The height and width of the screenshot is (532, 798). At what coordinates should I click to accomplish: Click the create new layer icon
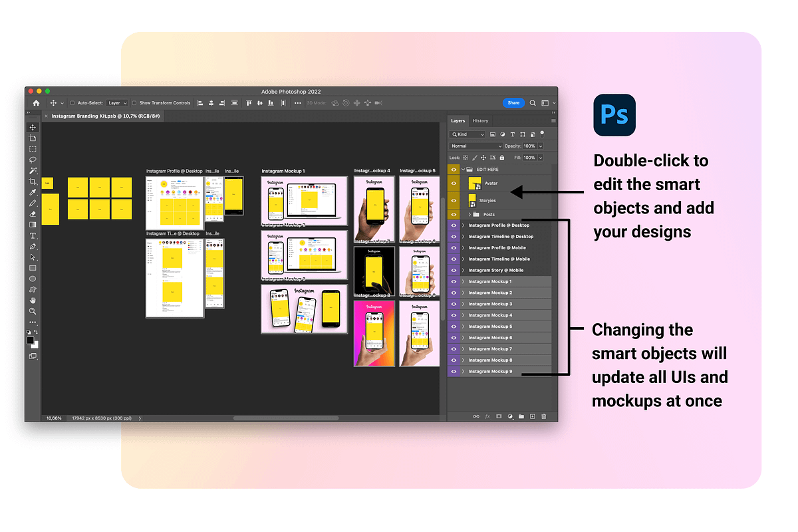(532, 416)
